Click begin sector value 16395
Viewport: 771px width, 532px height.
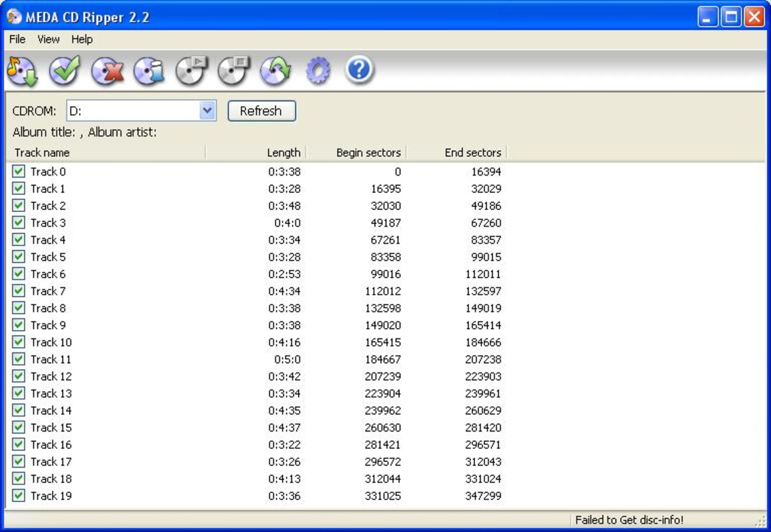click(386, 189)
